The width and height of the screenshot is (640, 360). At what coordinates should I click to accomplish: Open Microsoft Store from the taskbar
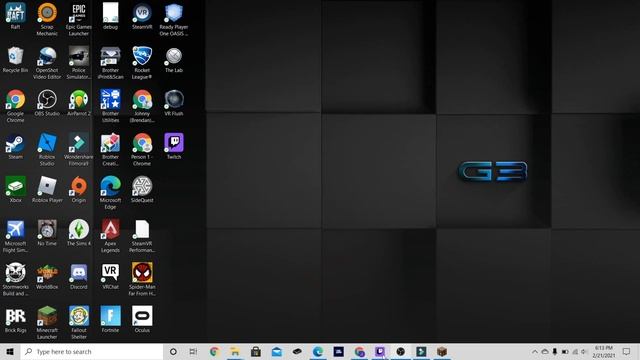256,351
